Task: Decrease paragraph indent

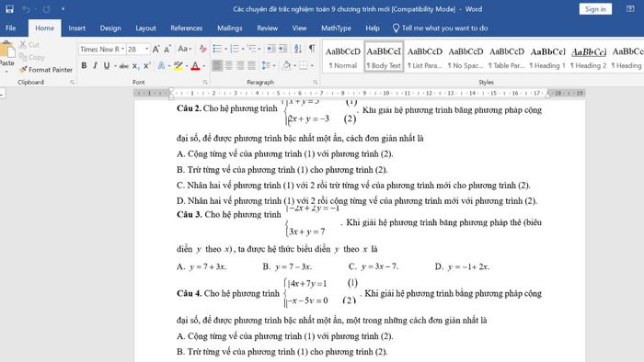Action: [x=271, y=50]
